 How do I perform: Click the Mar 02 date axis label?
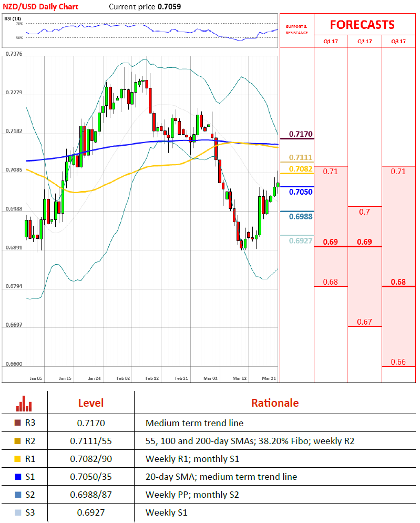coord(211,378)
